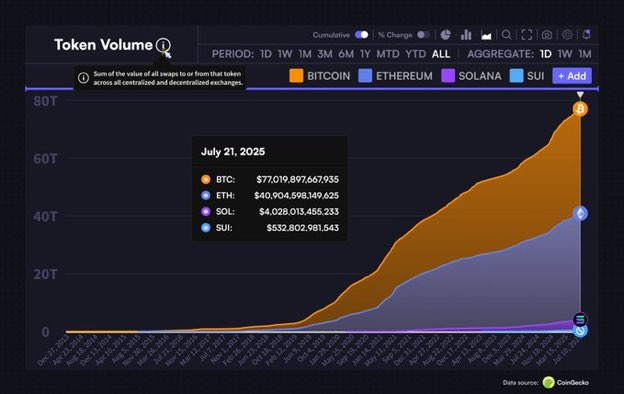The height and width of the screenshot is (394, 624).
Task: Select the YTD period
Action: 415,54
